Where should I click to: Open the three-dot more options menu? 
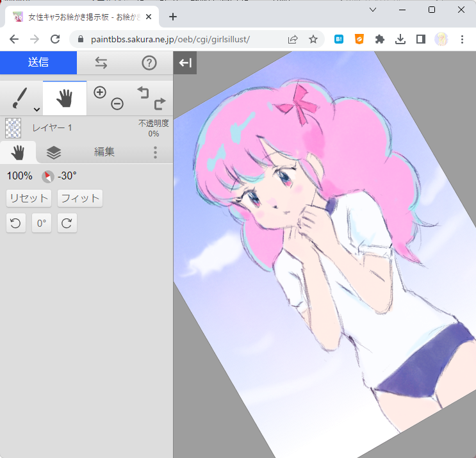click(155, 152)
